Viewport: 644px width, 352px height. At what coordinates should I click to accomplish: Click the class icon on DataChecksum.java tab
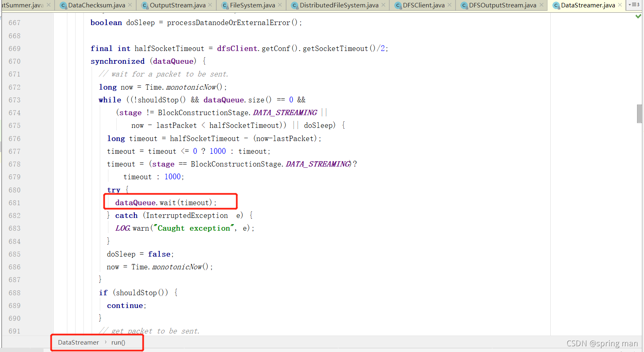[x=63, y=5]
